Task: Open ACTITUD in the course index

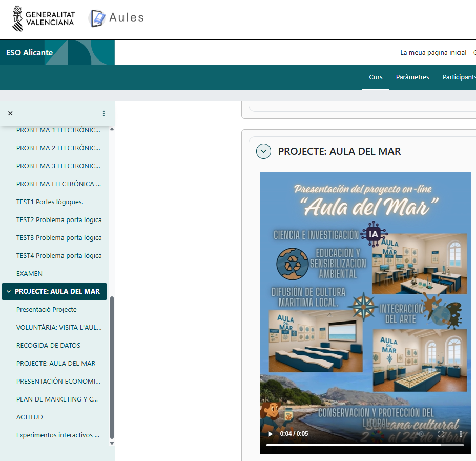Action: pyautogui.click(x=29, y=417)
